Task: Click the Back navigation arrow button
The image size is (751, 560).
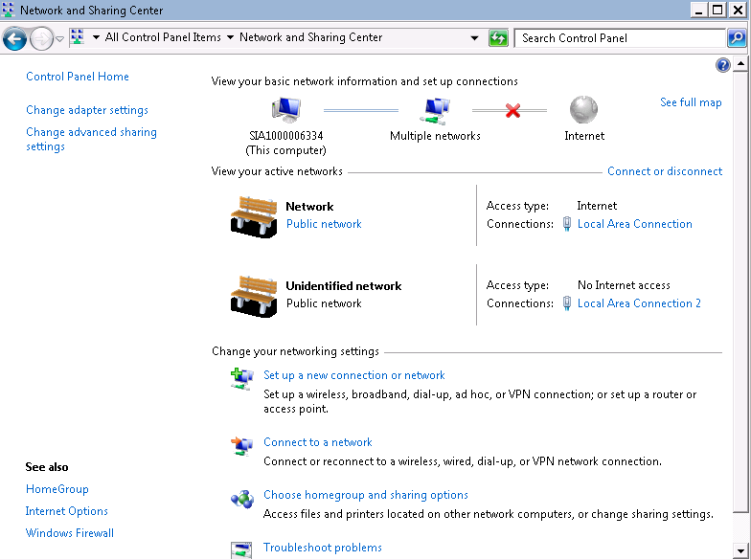Action: coord(14,38)
